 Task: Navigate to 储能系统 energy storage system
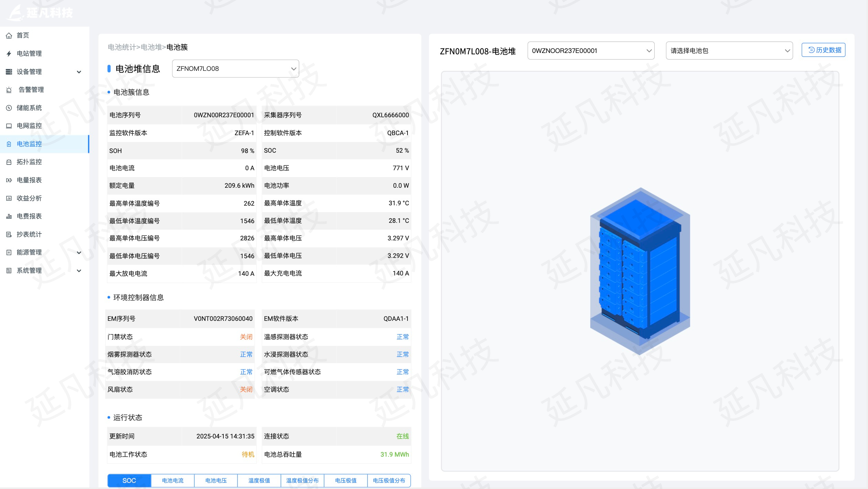tap(29, 108)
